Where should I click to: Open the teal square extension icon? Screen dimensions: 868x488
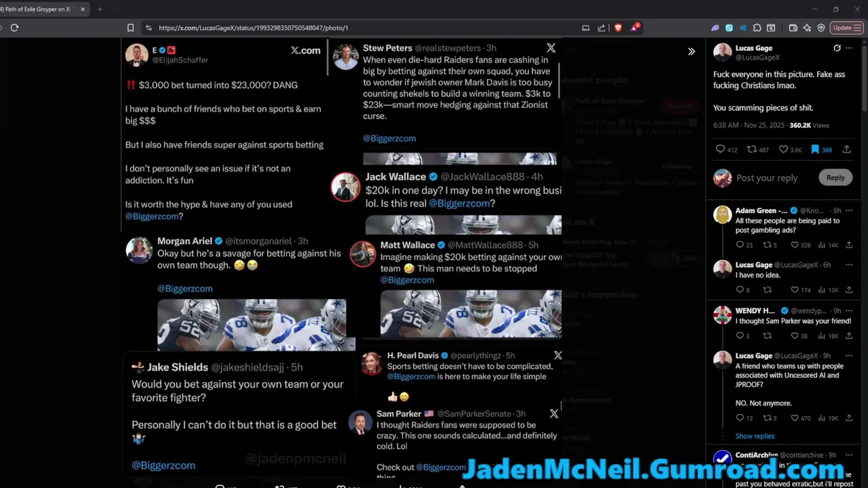729,28
